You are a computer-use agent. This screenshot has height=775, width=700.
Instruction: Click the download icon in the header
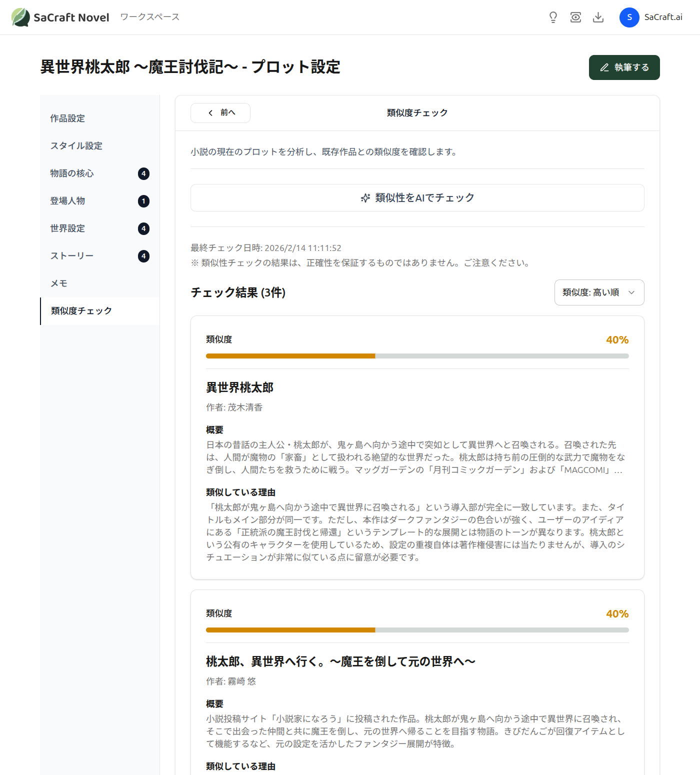(x=598, y=16)
